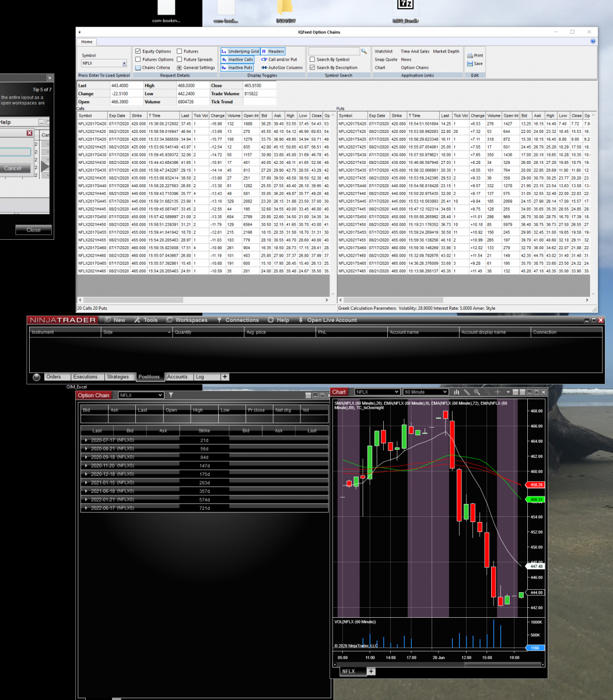Open the 7z desktop icon
The image size is (613, 700).
(405, 6)
